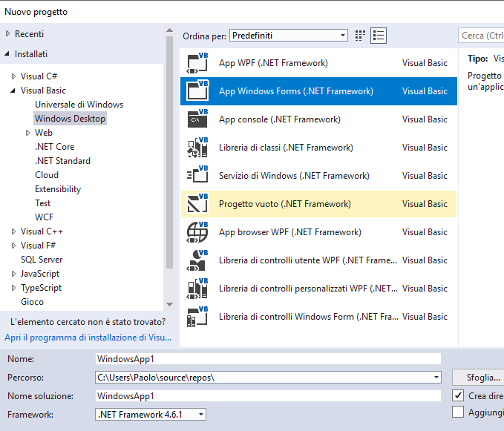
Task: Click the App Windows Forms template icon
Action: tap(197, 91)
